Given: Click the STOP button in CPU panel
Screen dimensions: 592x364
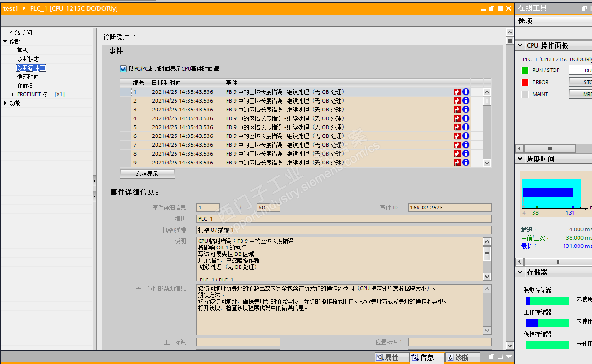Looking at the screenshot, I should 580,83.
